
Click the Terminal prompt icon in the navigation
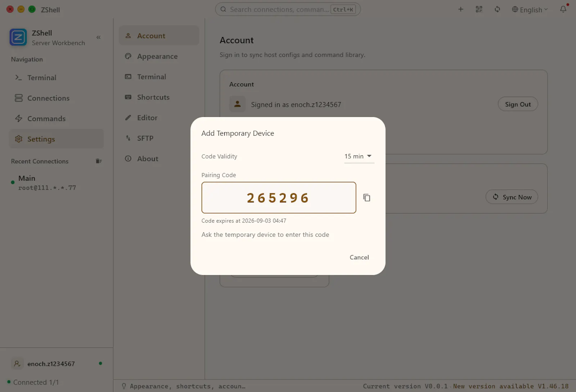(x=18, y=78)
